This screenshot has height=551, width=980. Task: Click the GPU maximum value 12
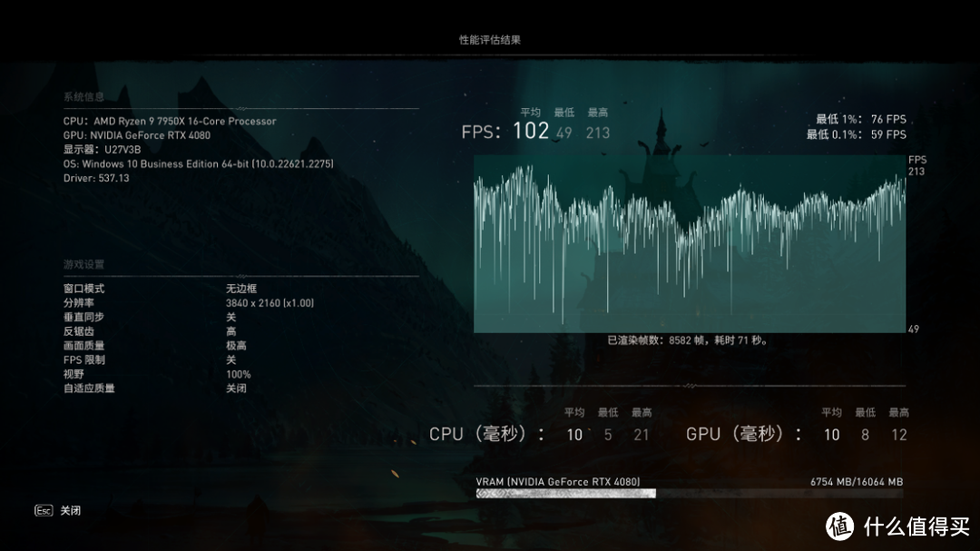pyautogui.click(x=898, y=435)
